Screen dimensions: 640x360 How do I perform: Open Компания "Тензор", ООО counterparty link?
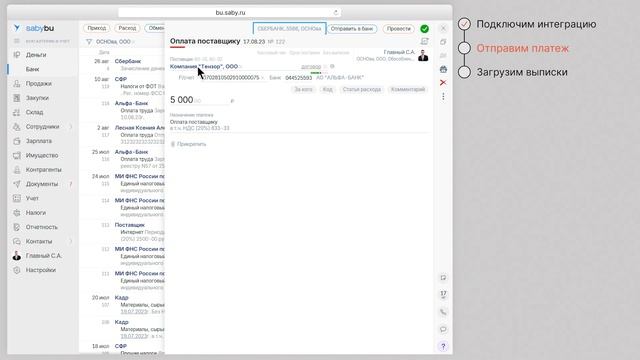point(204,66)
